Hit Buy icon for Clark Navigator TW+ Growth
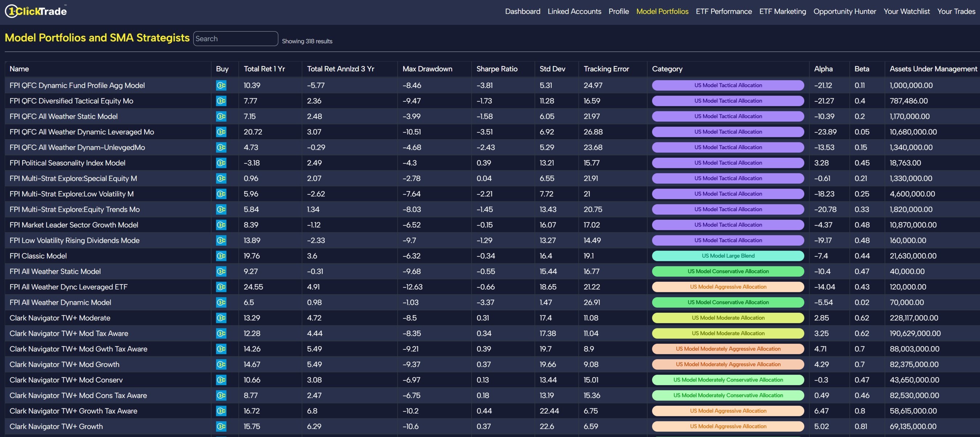980x437 pixels. (221, 426)
